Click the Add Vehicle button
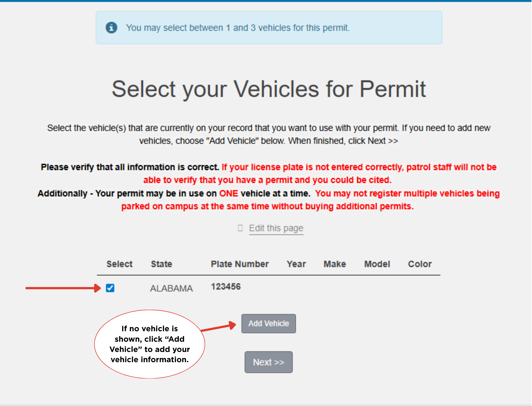The width and height of the screenshot is (532, 406). [x=268, y=323]
